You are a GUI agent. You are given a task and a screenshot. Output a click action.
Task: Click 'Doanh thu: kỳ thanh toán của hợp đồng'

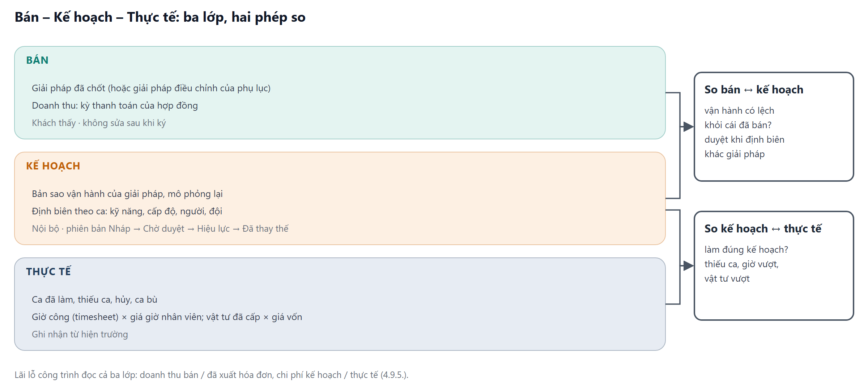[115, 105]
